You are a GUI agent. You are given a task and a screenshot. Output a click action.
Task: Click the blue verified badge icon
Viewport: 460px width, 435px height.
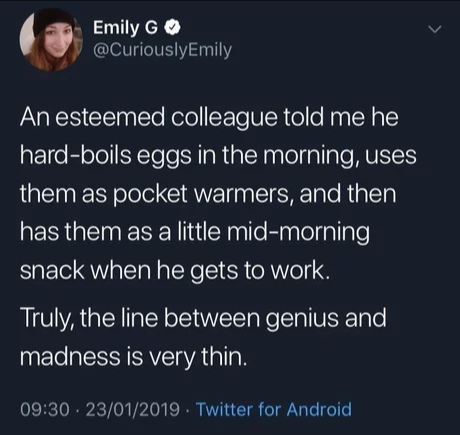pos(173,28)
